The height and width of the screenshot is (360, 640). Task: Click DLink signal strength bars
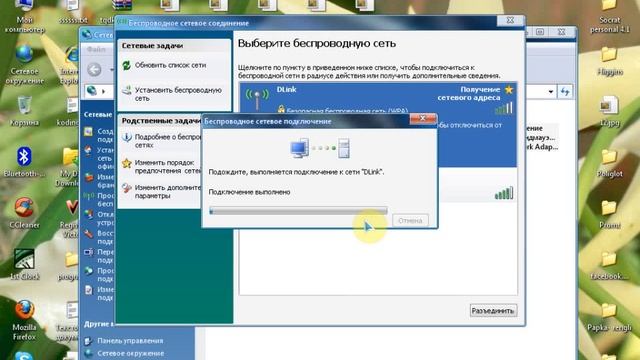(504, 108)
